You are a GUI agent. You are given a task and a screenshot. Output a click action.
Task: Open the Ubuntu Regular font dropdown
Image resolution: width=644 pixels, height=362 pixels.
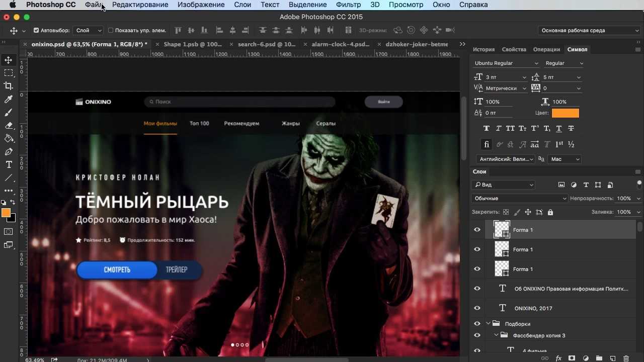[506, 63]
